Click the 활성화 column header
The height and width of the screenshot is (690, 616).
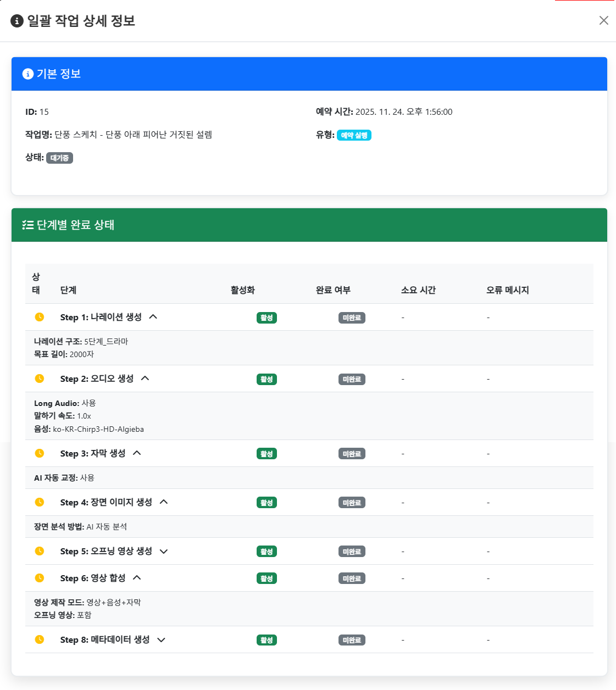pos(243,290)
